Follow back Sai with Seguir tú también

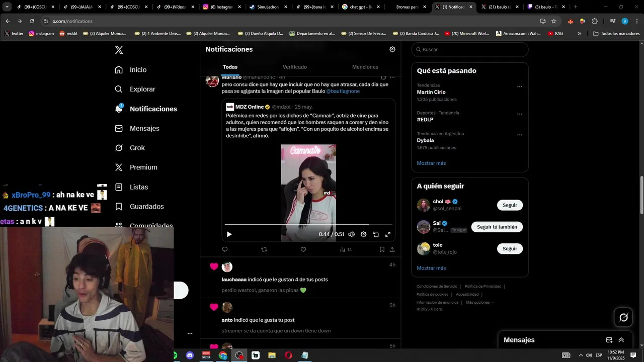point(497,227)
